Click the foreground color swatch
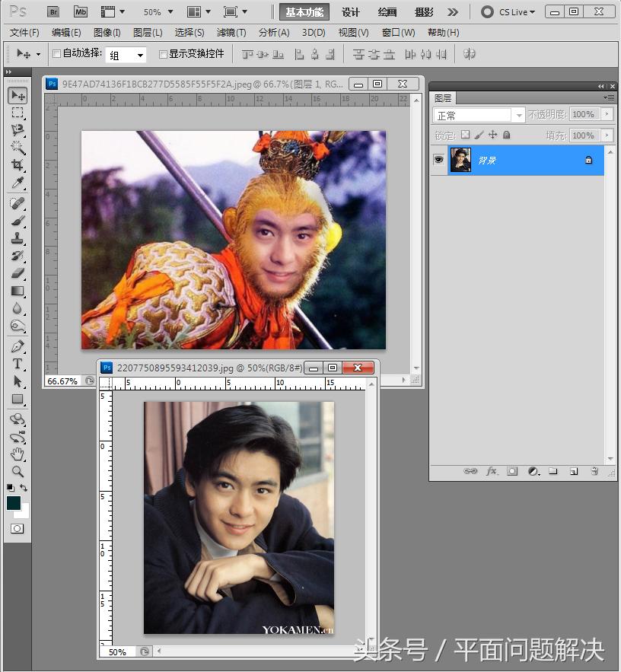Viewport: 621px width, 672px height. point(14,503)
